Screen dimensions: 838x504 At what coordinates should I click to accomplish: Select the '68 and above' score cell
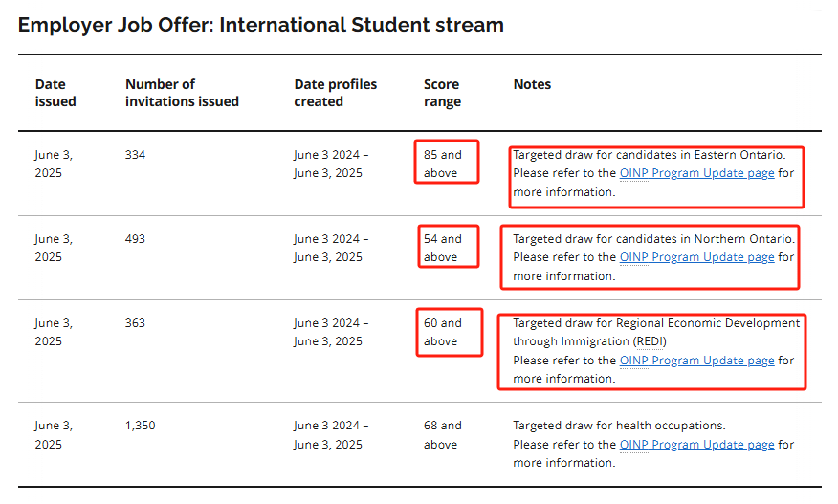[x=443, y=434]
